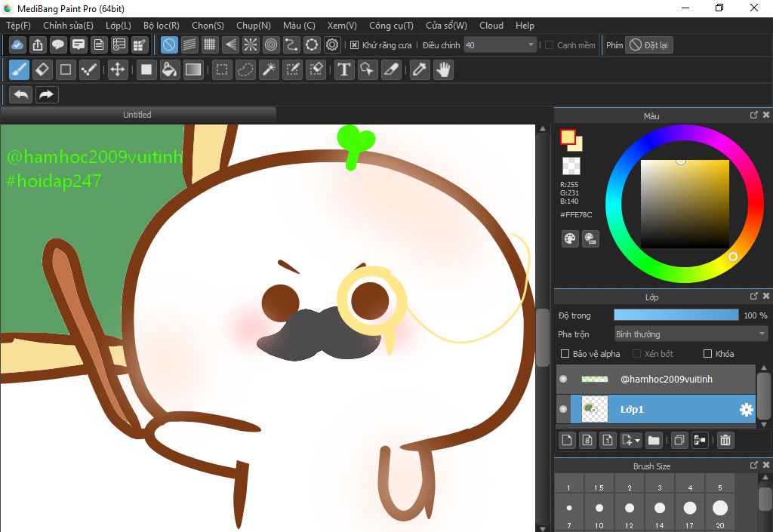
Task: Click the Đặt lại reset button
Action: pyautogui.click(x=649, y=45)
